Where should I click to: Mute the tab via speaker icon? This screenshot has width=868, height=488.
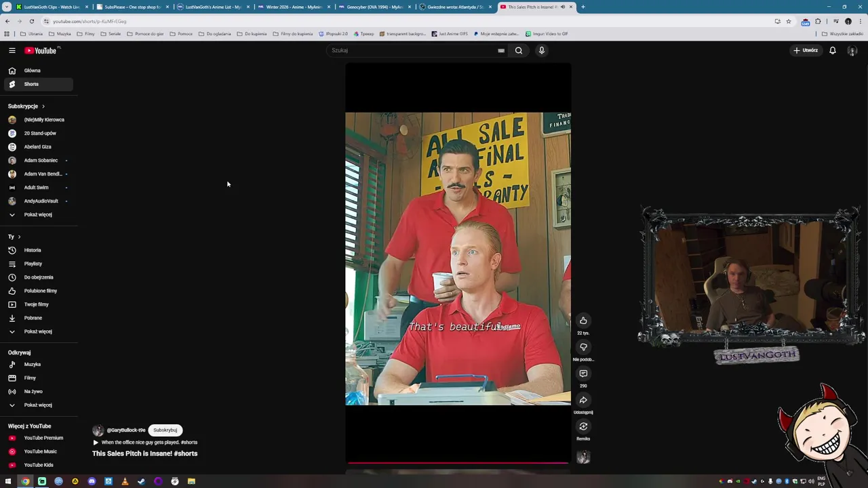click(x=562, y=7)
